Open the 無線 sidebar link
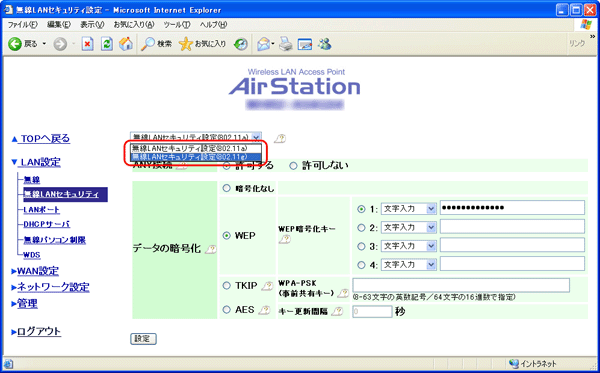This screenshot has height=373, width=600. click(x=32, y=179)
